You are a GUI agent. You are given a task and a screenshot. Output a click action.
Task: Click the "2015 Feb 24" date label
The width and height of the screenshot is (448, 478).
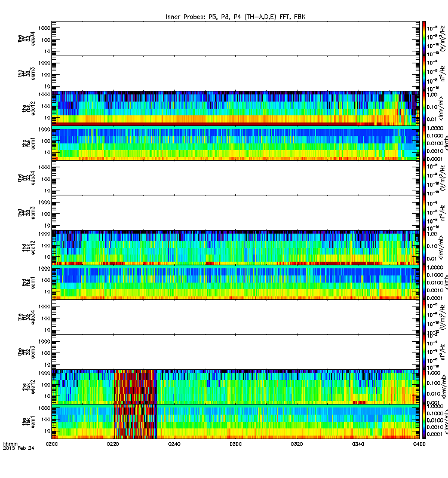click(x=19, y=448)
